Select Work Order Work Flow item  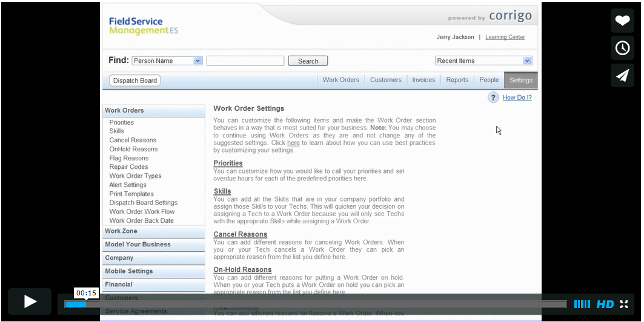tap(142, 211)
